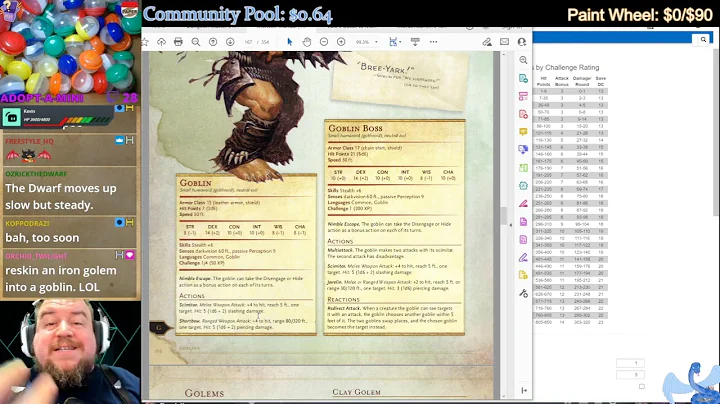Click the 'ADOPT-A-MINI' overlay label
Image resolution: width=720 pixels, height=404 pixels.
[42, 98]
